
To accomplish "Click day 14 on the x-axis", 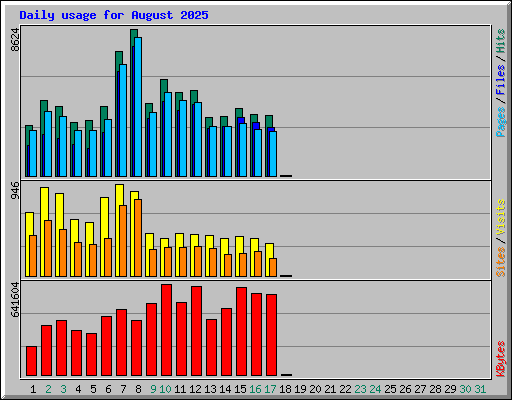I will (225, 389).
